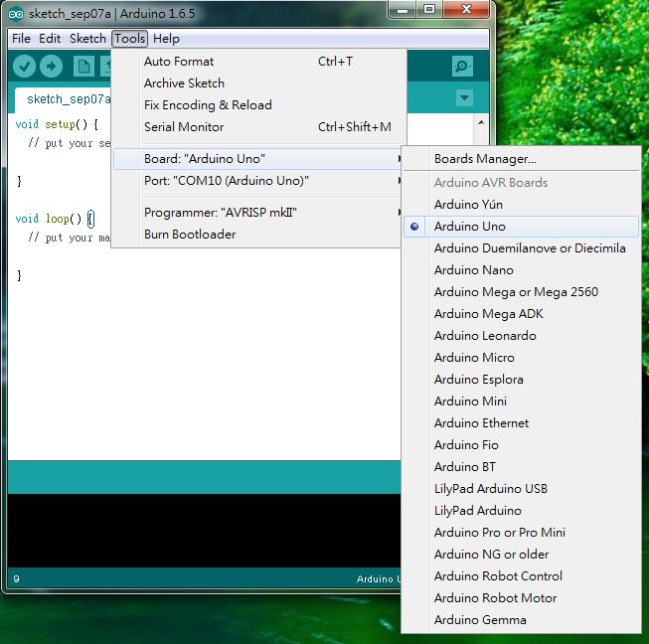Click the editor scrollbar up arrow

click(x=481, y=124)
